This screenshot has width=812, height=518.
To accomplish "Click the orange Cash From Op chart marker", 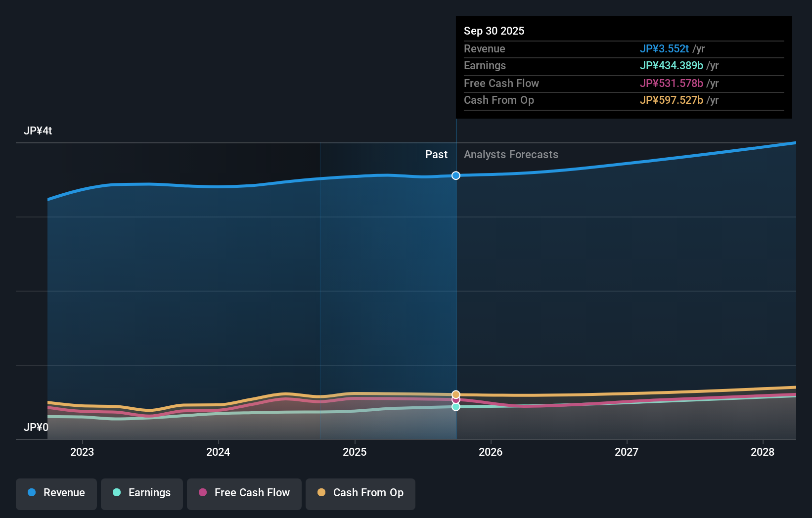I will click(455, 394).
